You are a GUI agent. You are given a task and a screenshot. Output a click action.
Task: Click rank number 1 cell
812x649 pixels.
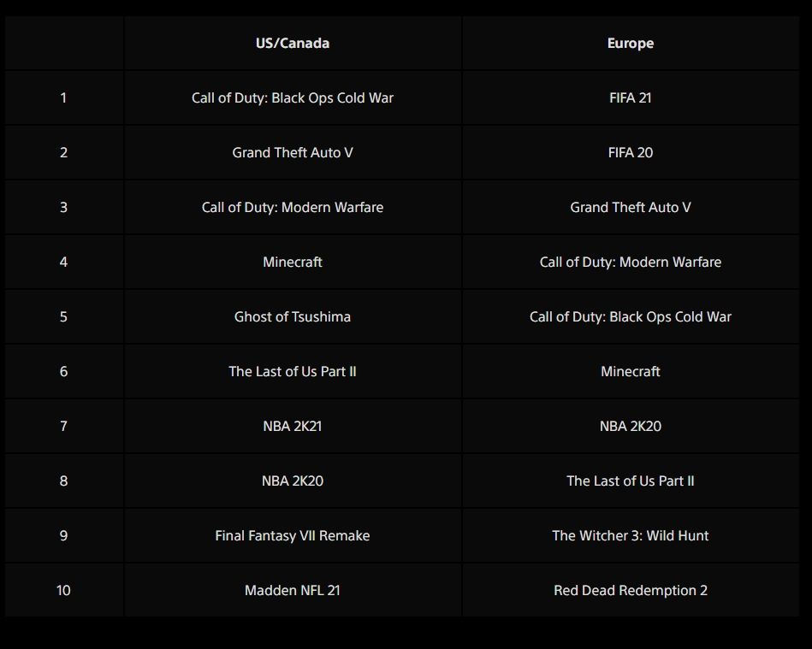(63, 97)
